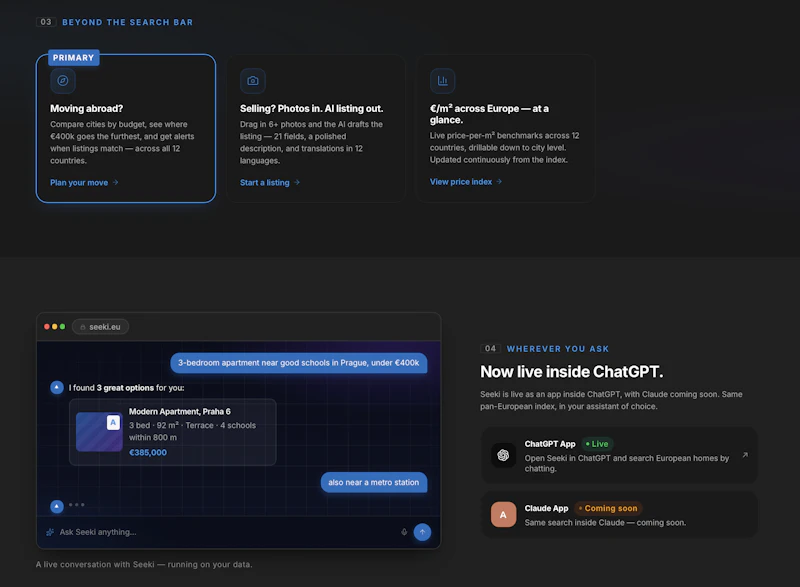The width and height of the screenshot is (800, 587).
Task: Click the compass icon on Moving abroad card
Action: click(x=63, y=81)
